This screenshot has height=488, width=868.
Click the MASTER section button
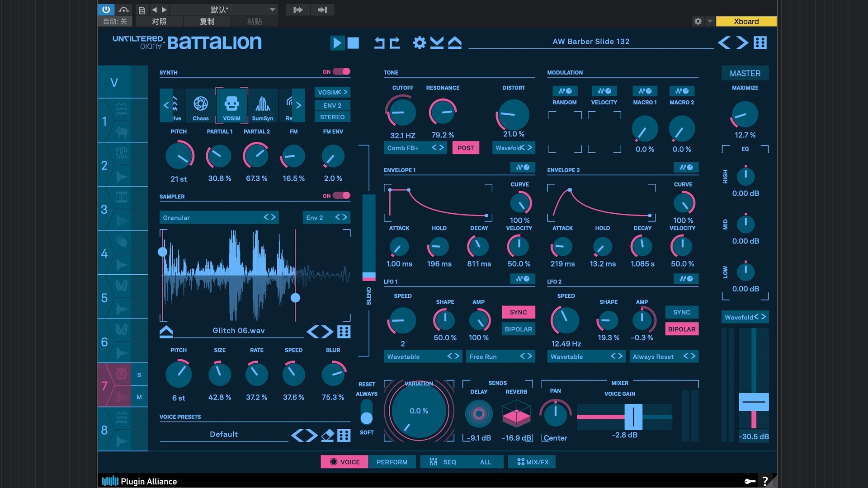745,73
